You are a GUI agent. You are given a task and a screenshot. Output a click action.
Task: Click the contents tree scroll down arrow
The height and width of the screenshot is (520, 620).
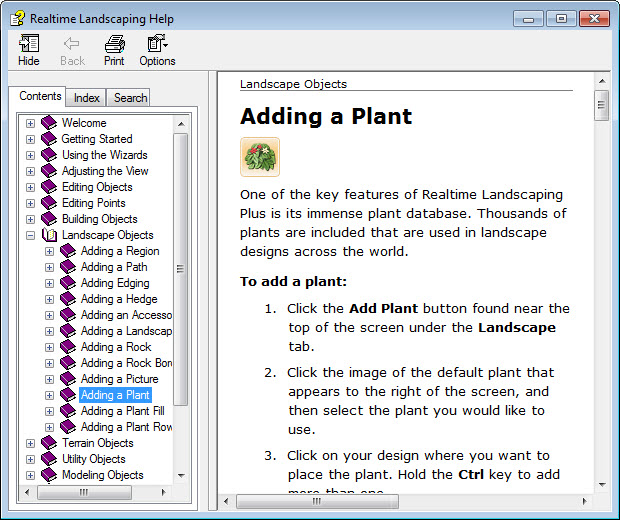(x=181, y=475)
